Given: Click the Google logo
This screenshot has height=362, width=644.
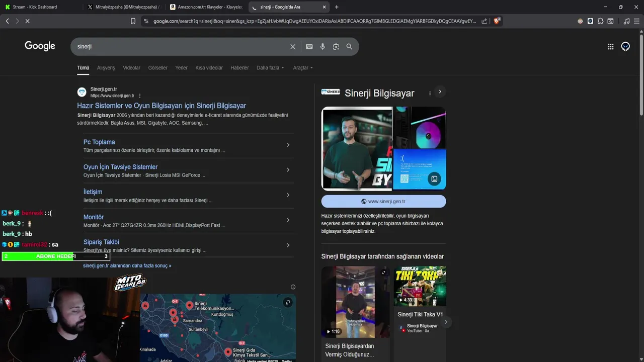Looking at the screenshot, I should point(40,46).
